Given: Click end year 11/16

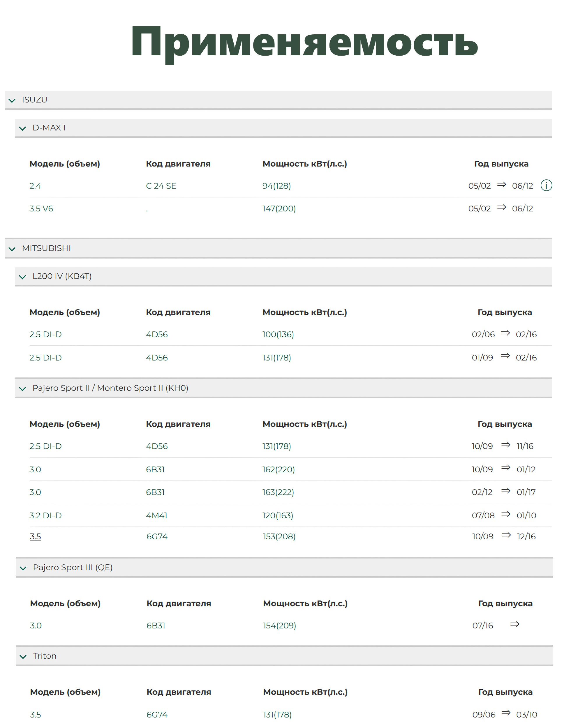Looking at the screenshot, I should tap(525, 446).
